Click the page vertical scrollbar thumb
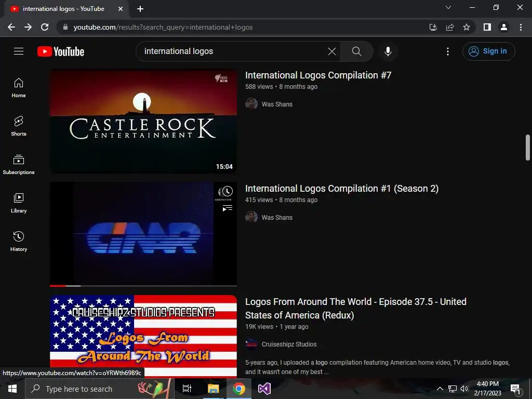This screenshot has height=399, width=532. 528,147
